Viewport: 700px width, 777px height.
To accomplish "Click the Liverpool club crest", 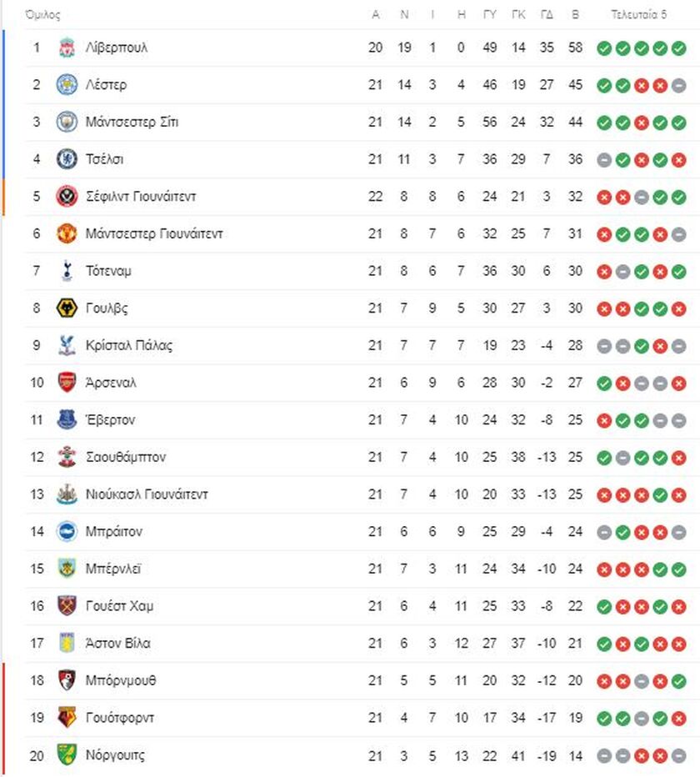I will click(x=67, y=48).
